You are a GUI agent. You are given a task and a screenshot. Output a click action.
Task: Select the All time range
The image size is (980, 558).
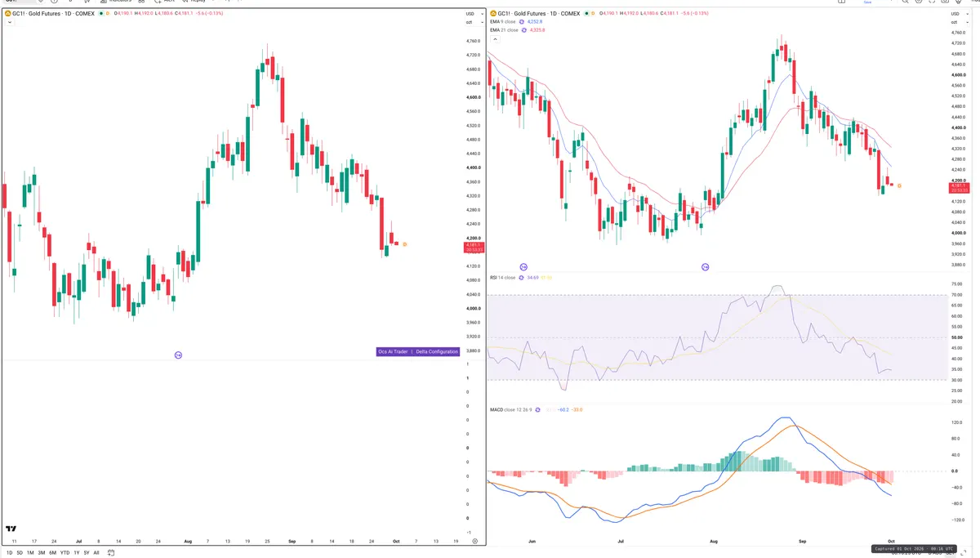(x=96, y=553)
